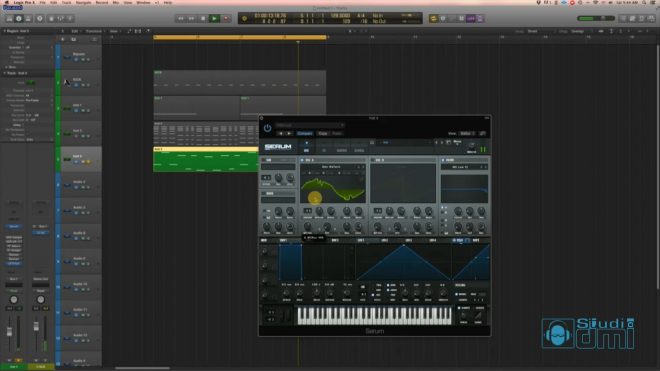660x371 pixels.
Task: Switch to Serum GLOBAL tab
Action: click(x=359, y=150)
